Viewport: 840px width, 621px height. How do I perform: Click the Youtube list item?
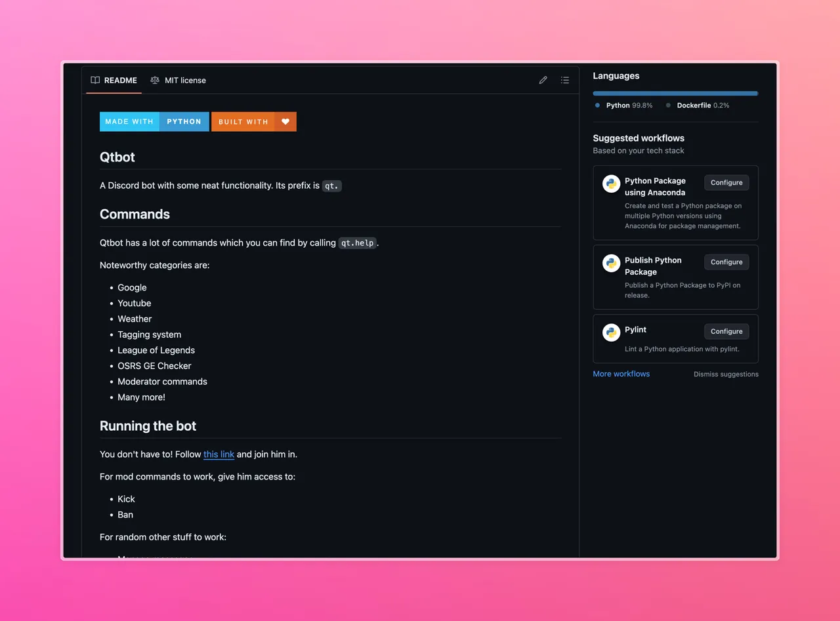[134, 303]
